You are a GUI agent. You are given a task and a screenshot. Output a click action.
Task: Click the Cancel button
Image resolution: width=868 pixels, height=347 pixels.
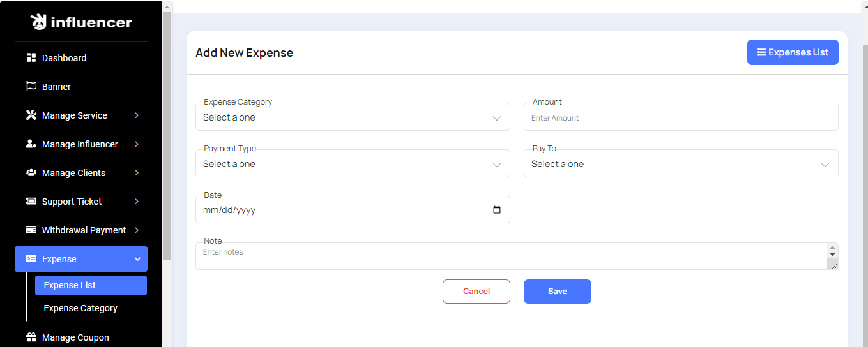(476, 292)
